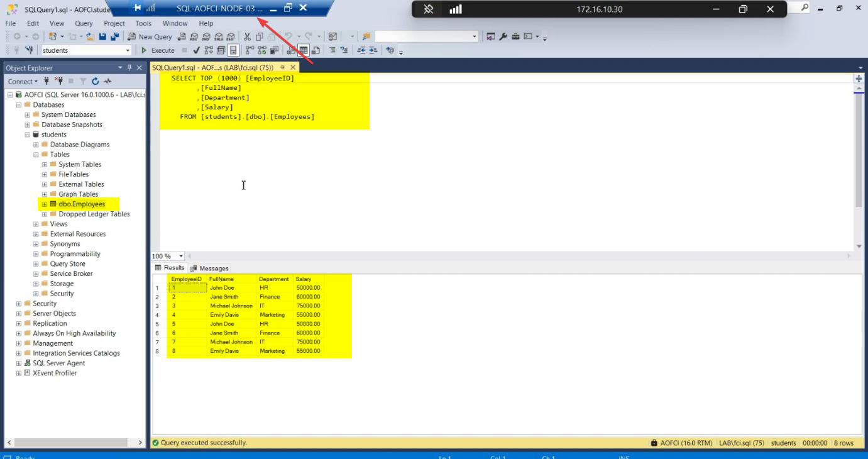Image resolution: width=868 pixels, height=459 pixels.
Task: Open the Query menu
Action: pyautogui.click(x=84, y=23)
